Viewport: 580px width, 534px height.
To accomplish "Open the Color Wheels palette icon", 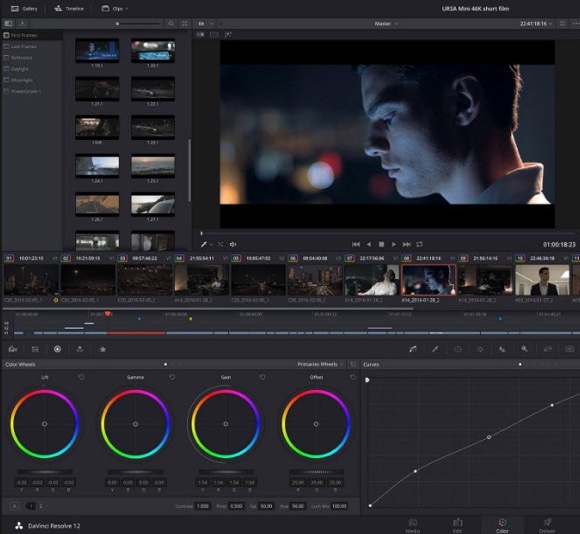I will 57,349.
